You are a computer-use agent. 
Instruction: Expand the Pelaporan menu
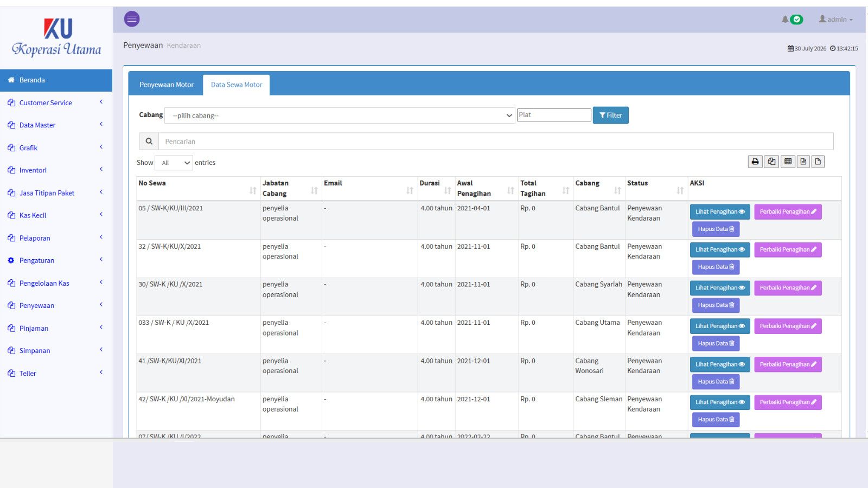(56, 238)
